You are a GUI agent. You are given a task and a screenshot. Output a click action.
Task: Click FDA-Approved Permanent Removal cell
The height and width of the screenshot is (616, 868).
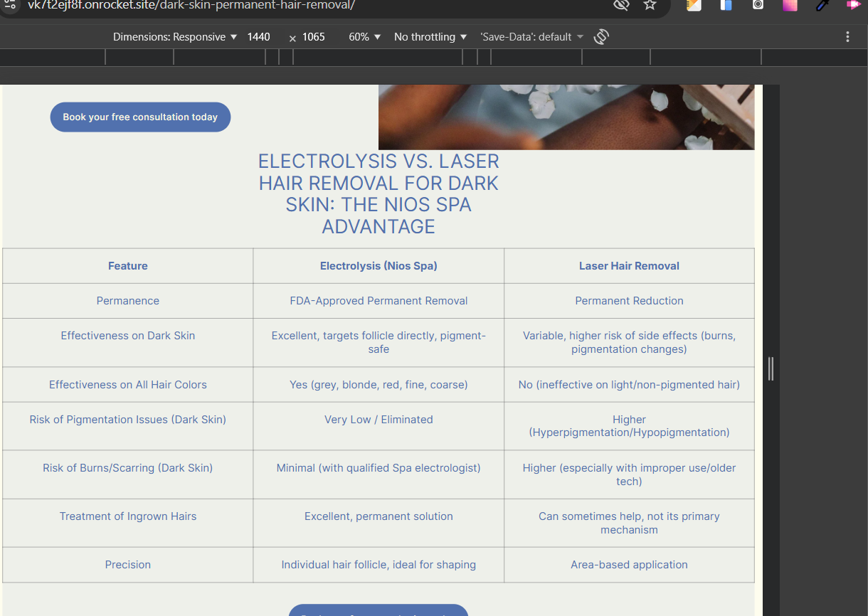coord(379,301)
